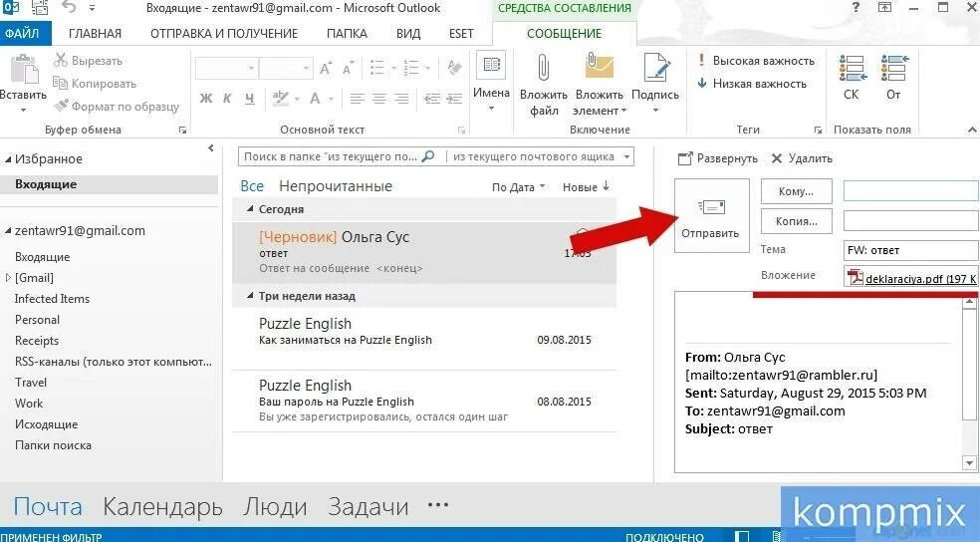
Task: Align text left in ribbon
Action: [x=357, y=99]
